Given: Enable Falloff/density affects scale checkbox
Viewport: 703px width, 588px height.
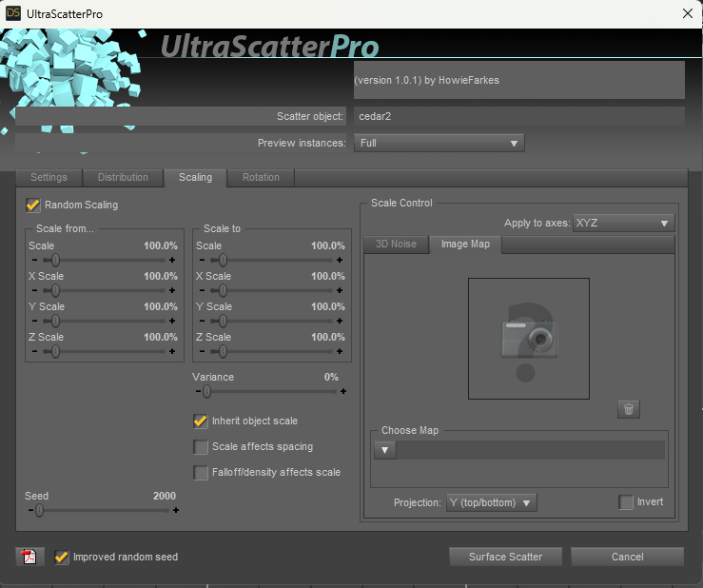Looking at the screenshot, I should click(201, 472).
